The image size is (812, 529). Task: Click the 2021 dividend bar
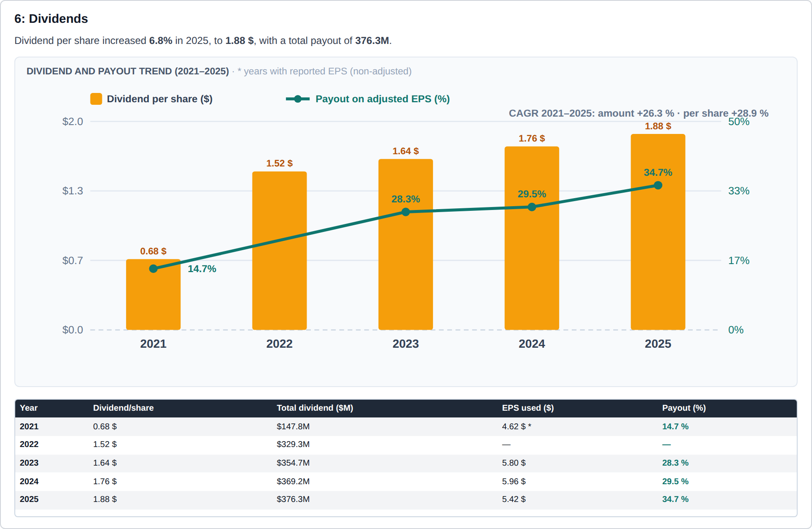(153, 294)
